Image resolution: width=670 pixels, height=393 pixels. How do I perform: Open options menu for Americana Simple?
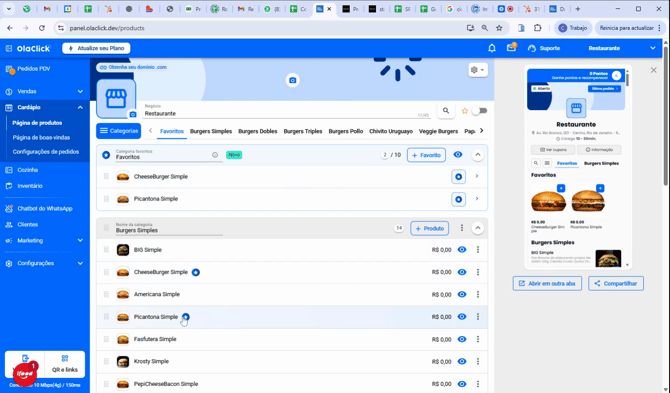(x=478, y=294)
